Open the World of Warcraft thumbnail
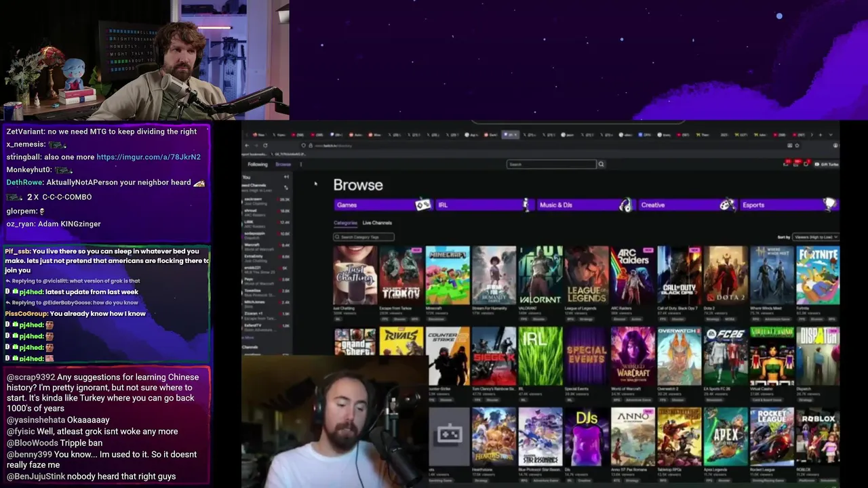Image resolution: width=868 pixels, height=488 pixels. point(632,356)
